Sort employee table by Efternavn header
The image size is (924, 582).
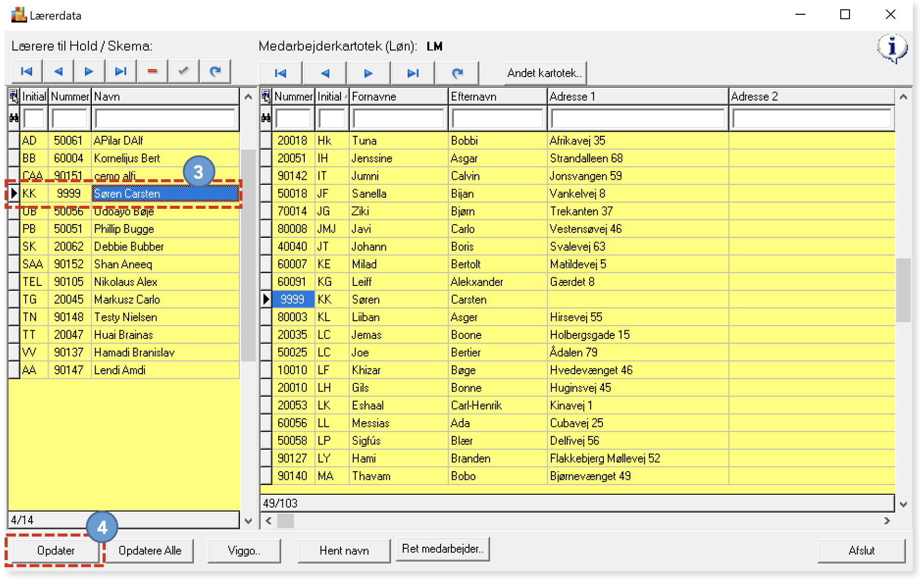497,96
